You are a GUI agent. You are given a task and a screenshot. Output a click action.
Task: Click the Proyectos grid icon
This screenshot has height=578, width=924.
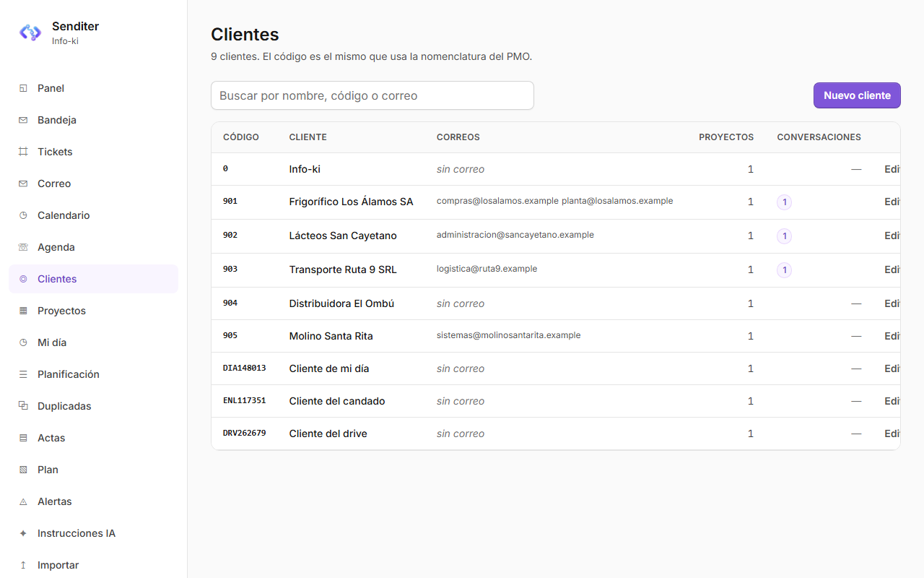(23, 311)
